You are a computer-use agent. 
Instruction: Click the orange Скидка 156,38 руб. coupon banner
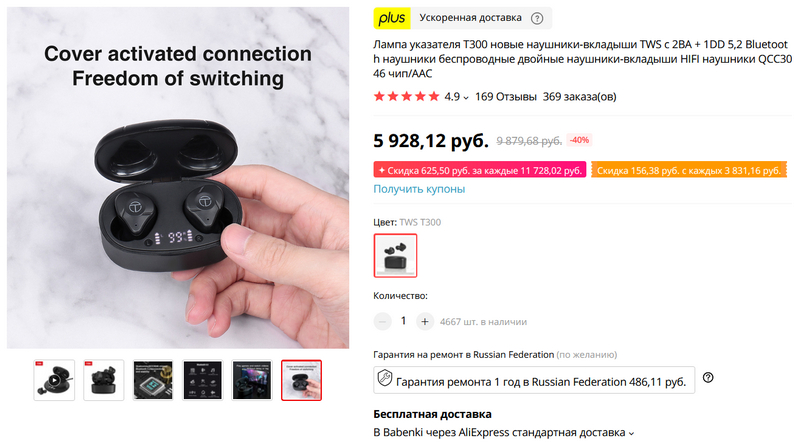[689, 170]
